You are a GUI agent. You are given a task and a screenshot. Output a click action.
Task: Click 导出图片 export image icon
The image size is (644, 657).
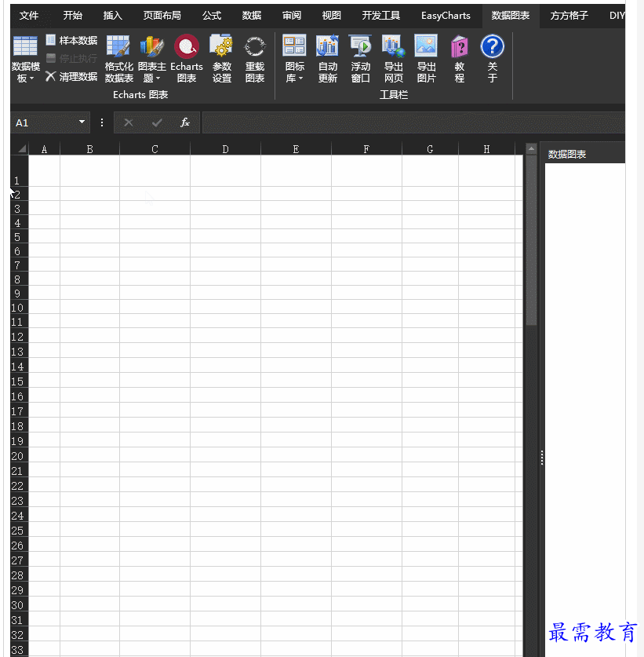click(426, 59)
